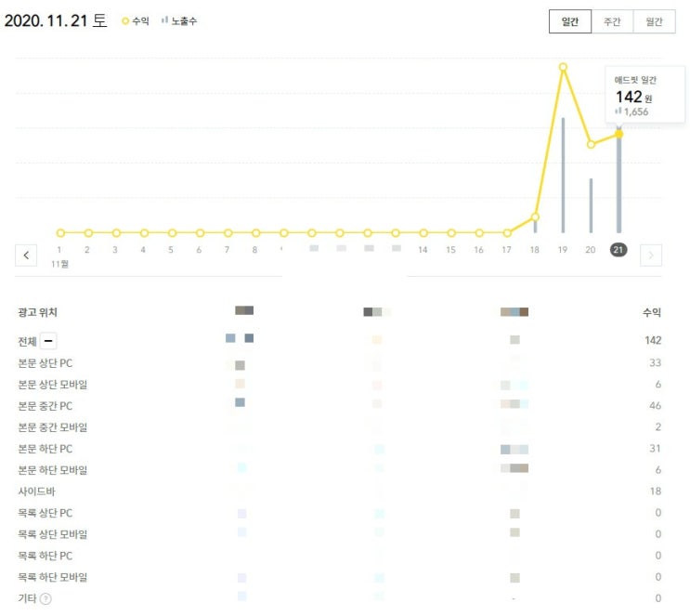Switch to the 월간 monthly tab

pyautogui.click(x=655, y=21)
